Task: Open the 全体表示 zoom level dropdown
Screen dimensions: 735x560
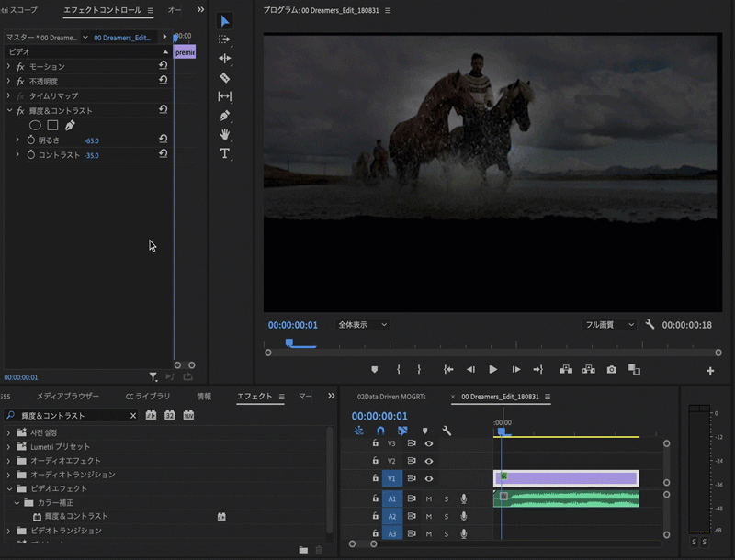Action: [x=362, y=325]
